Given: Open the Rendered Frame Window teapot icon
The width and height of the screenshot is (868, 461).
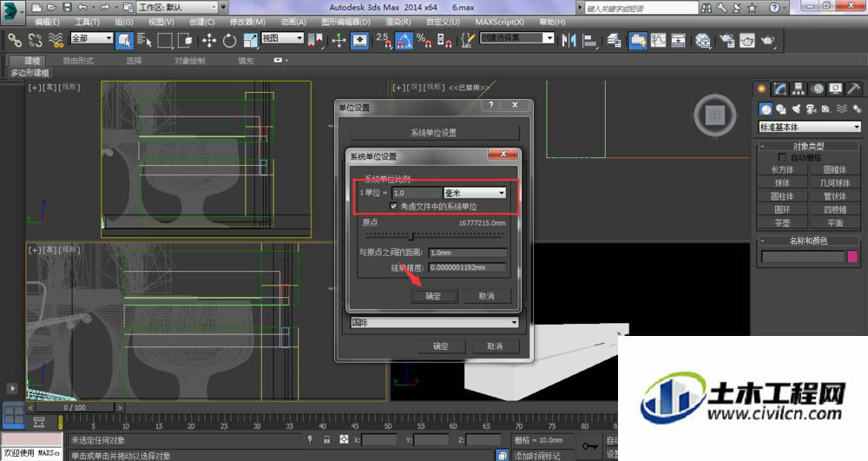Looking at the screenshot, I should pyautogui.click(x=747, y=41).
